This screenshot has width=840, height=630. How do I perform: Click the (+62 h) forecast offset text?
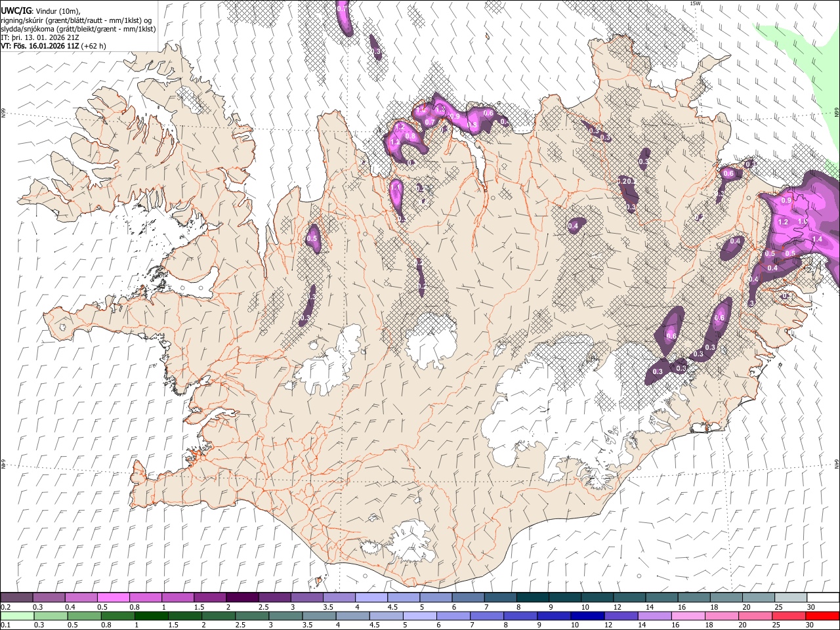pos(93,47)
